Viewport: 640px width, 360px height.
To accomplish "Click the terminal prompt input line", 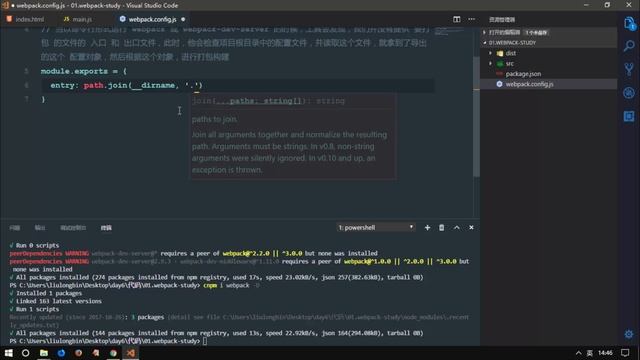I will pos(109,341).
